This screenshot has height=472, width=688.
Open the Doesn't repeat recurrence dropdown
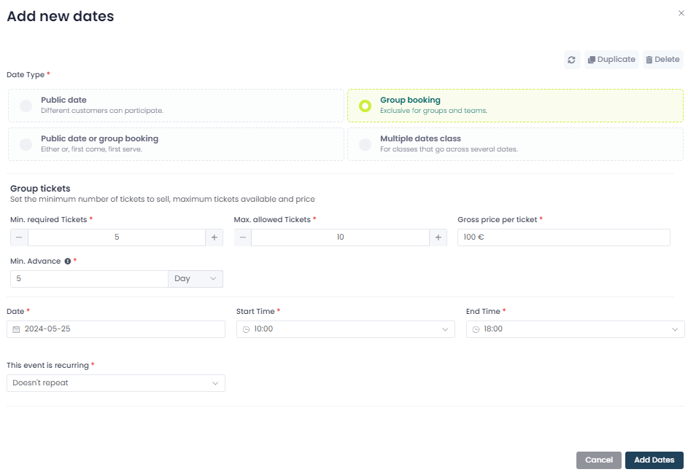116,383
